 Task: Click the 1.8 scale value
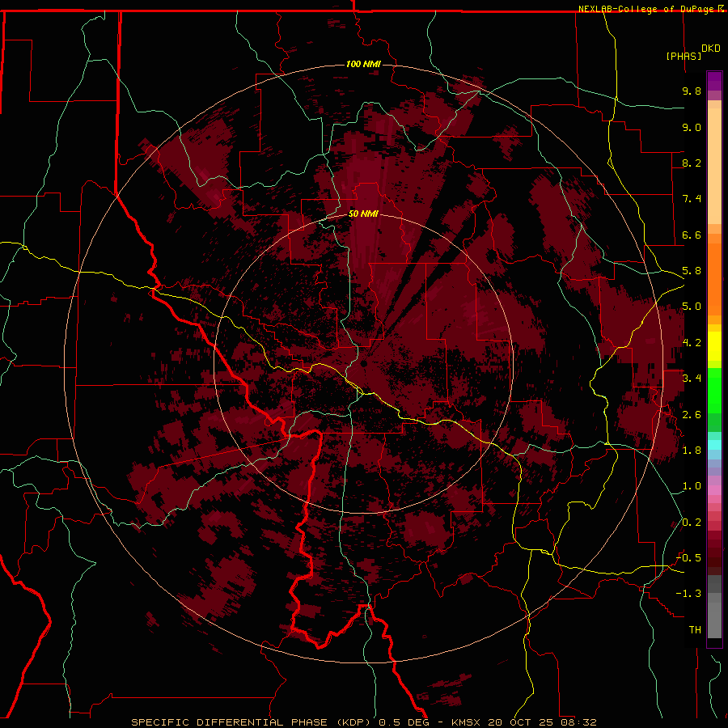pyautogui.click(x=692, y=451)
